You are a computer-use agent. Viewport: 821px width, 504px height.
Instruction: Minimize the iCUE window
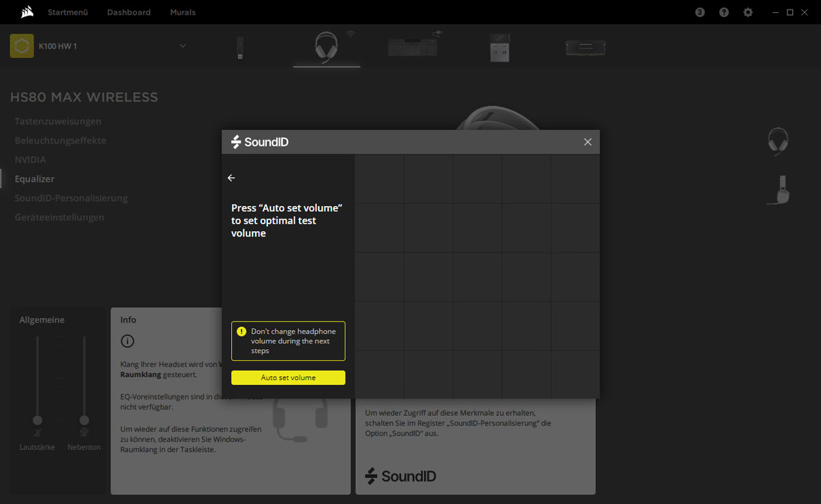pos(774,12)
